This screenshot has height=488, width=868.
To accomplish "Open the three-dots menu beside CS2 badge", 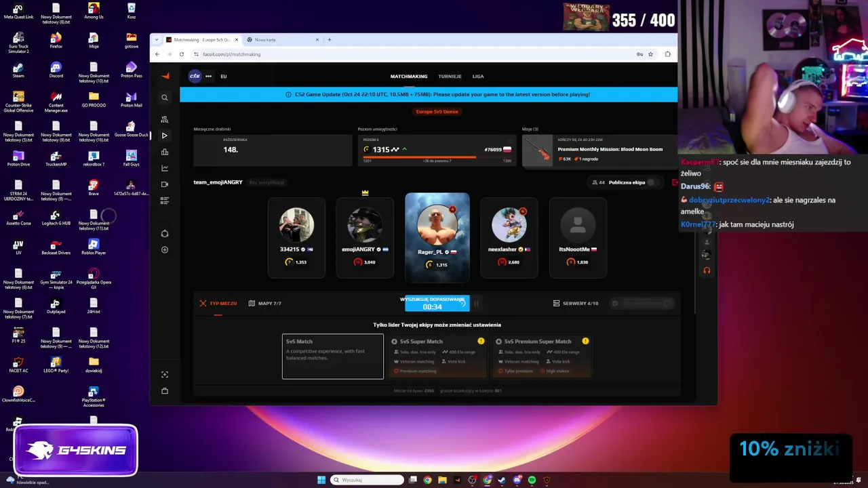I will pyautogui.click(x=208, y=76).
